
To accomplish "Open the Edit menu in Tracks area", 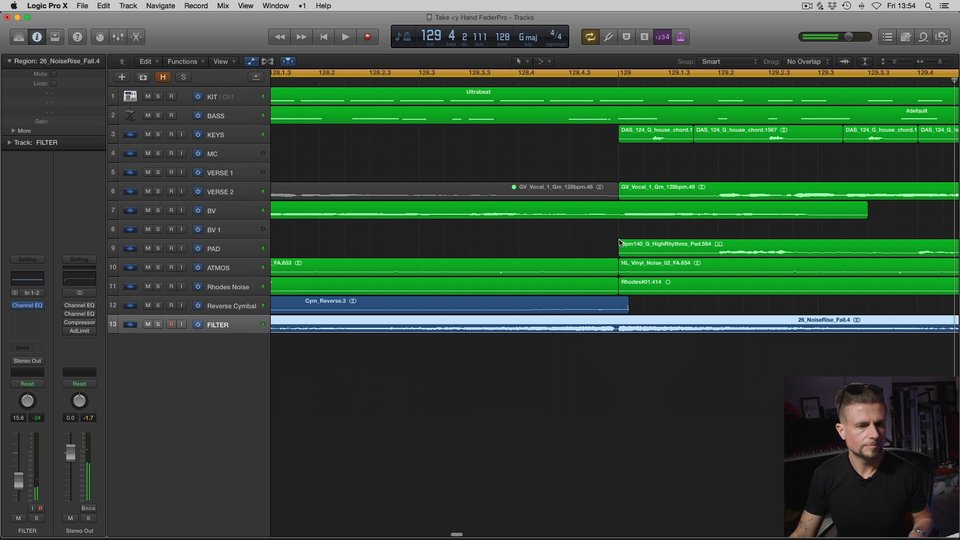I will pos(148,62).
